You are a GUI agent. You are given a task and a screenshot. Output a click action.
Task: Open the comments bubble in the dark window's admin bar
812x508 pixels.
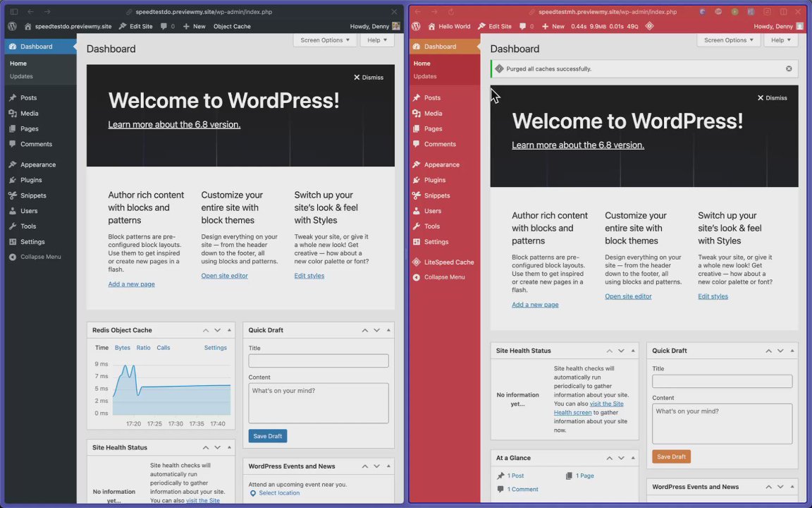(167, 26)
